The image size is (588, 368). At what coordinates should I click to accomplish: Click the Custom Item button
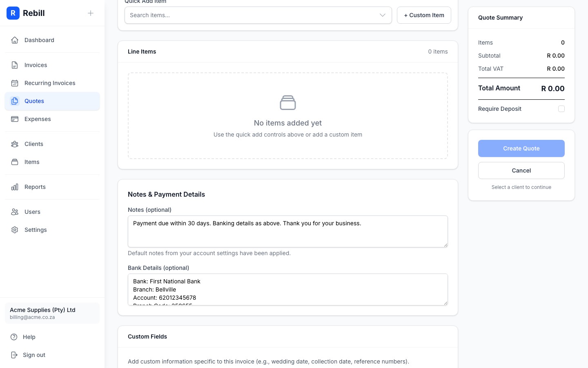424,15
